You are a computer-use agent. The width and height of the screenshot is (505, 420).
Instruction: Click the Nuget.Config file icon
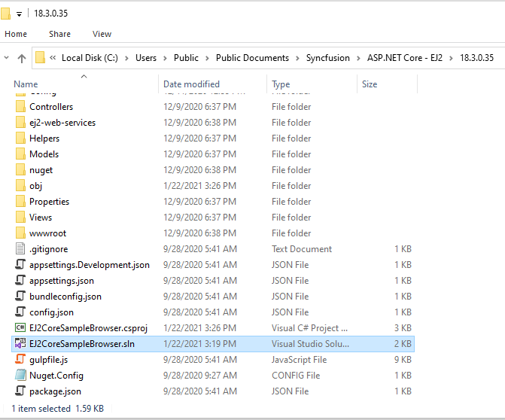(x=20, y=375)
